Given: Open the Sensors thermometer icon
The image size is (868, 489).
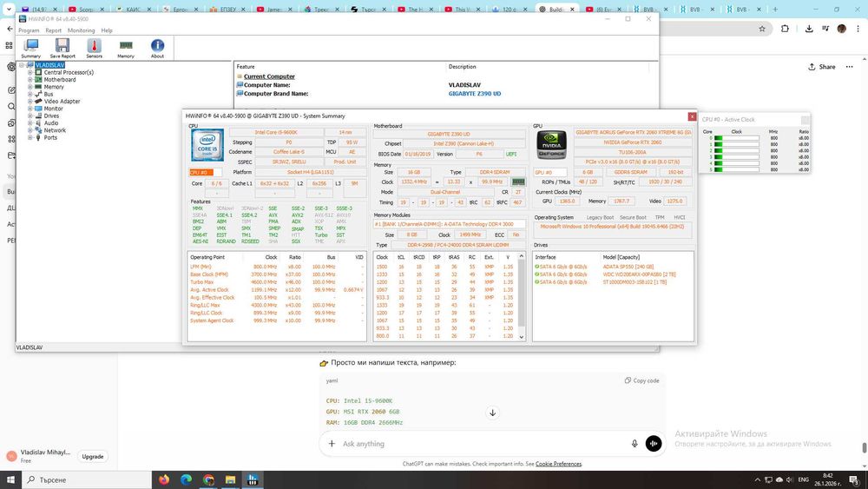Looking at the screenshot, I should tap(94, 49).
